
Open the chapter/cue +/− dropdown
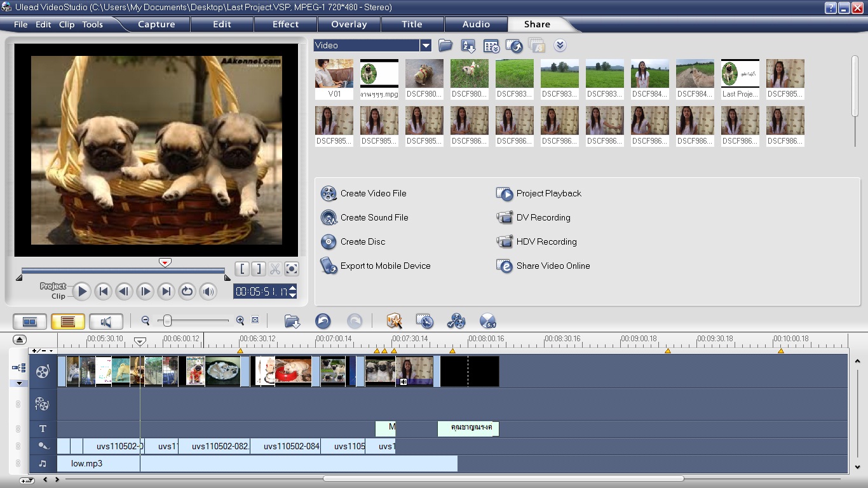43,351
